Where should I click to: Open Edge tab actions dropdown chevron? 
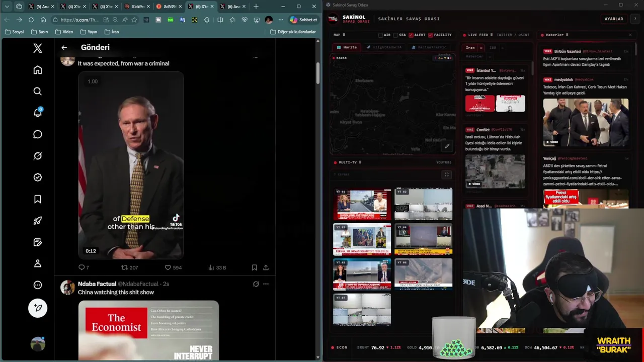click(7, 7)
